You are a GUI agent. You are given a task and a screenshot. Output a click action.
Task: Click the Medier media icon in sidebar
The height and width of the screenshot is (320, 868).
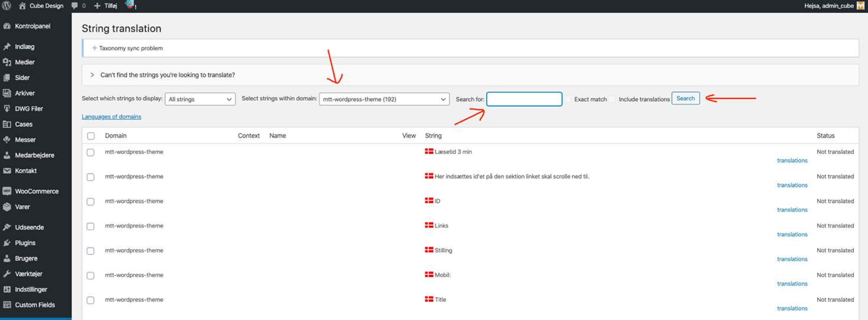(x=7, y=62)
